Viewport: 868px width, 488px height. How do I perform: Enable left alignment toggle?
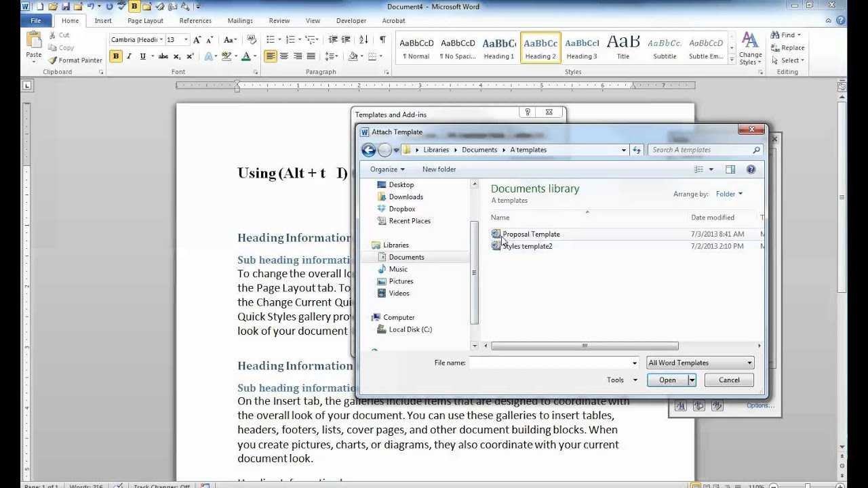click(271, 56)
